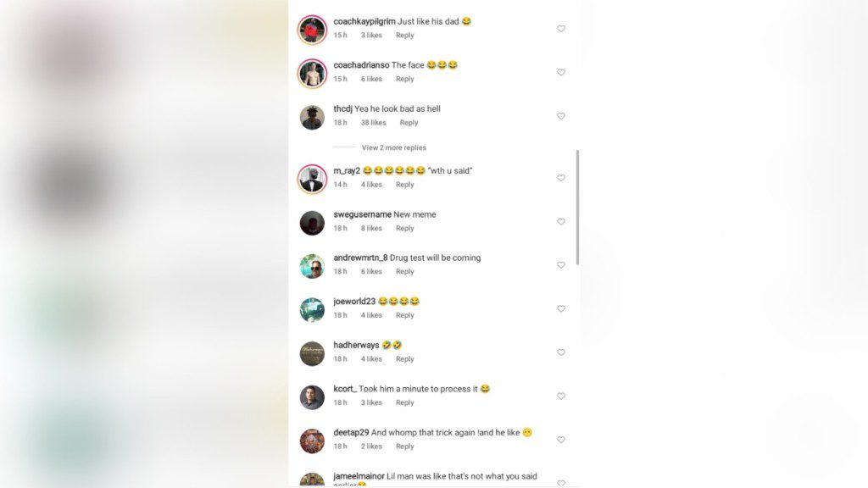Screen dimensions: 868x488
Task: Like thcdj's 'Yea he look bad as hell' comment
Action: pos(561,116)
